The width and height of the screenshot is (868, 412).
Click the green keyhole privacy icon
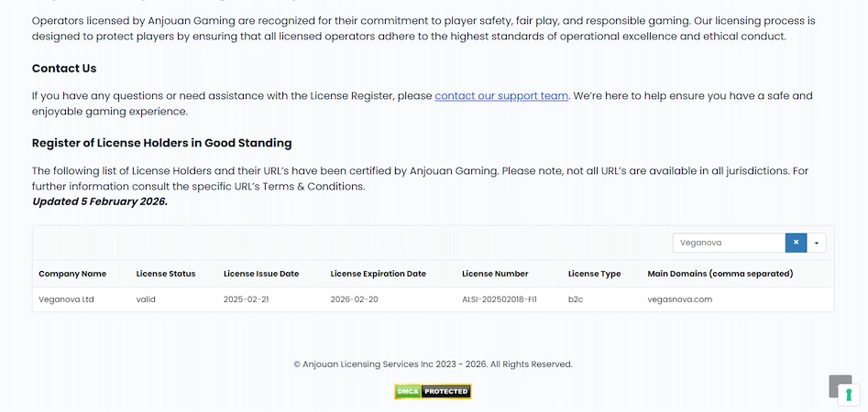[x=849, y=395]
